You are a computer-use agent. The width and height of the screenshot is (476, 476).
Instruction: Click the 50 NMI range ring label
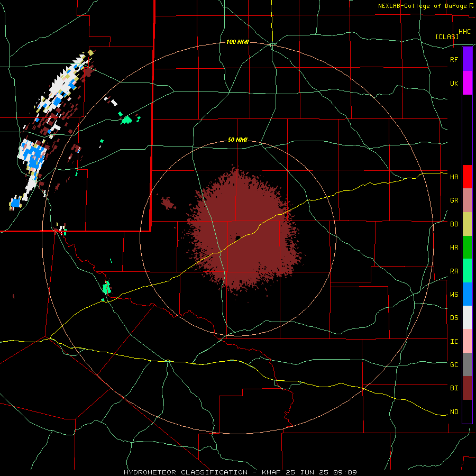(x=237, y=140)
